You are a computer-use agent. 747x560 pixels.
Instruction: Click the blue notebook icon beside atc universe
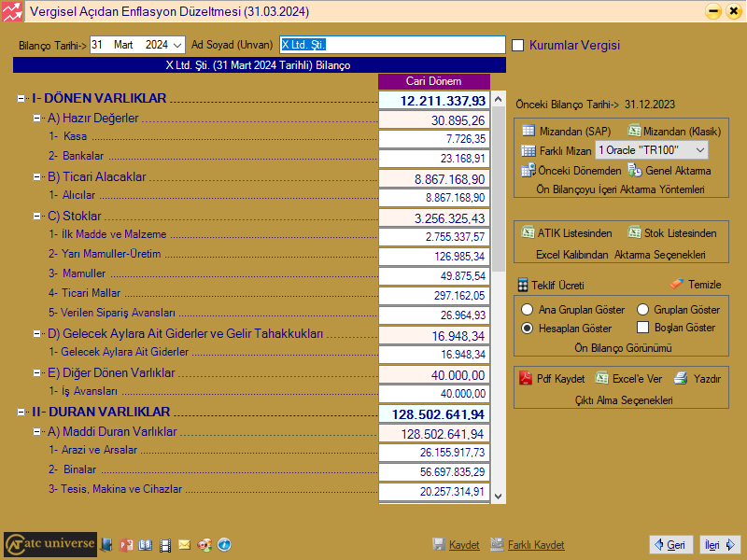[106, 544]
